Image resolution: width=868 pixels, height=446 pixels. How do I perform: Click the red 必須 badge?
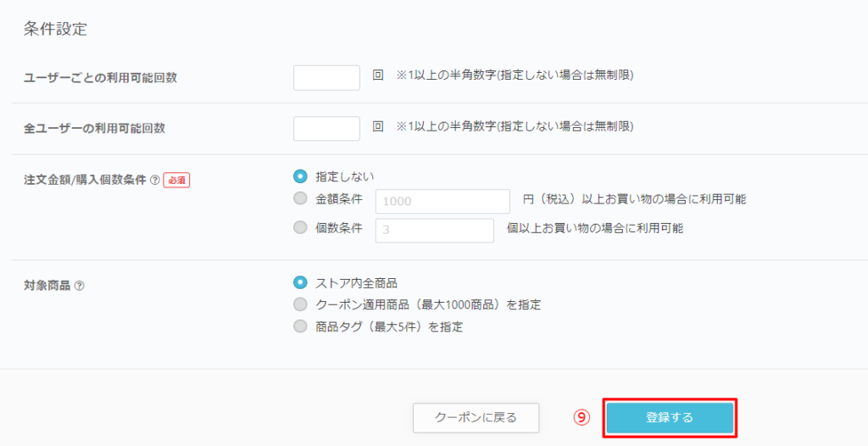point(176,180)
